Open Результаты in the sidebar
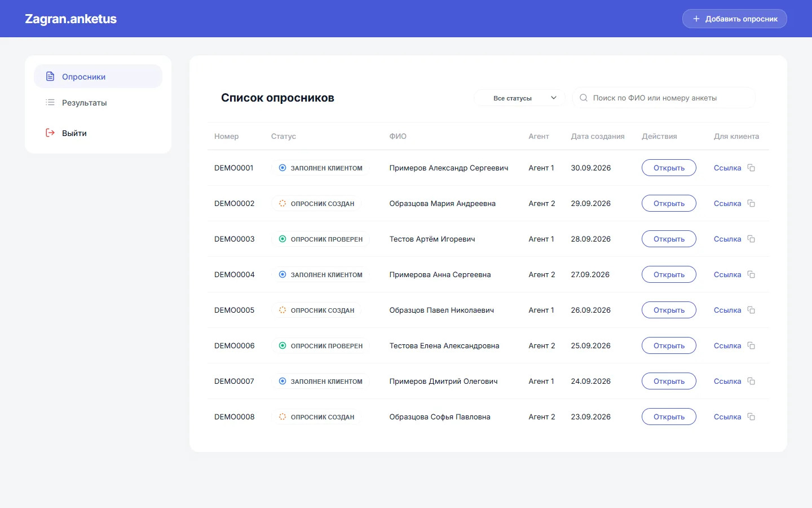 click(x=98, y=102)
